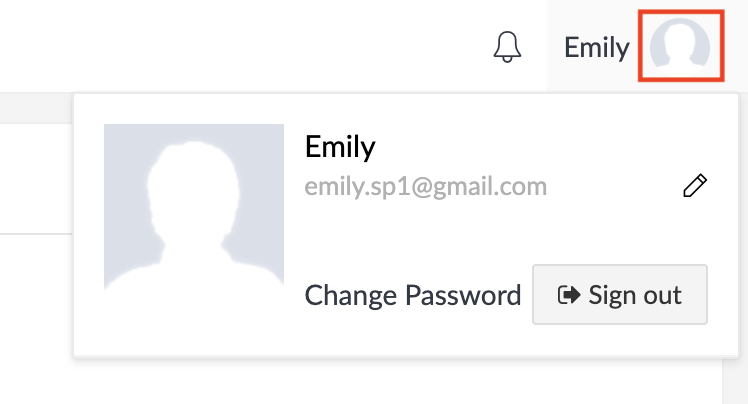Image resolution: width=748 pixels, height=404 pixels.
Task: Click the Emily username in the top bar
Action: 597,47
